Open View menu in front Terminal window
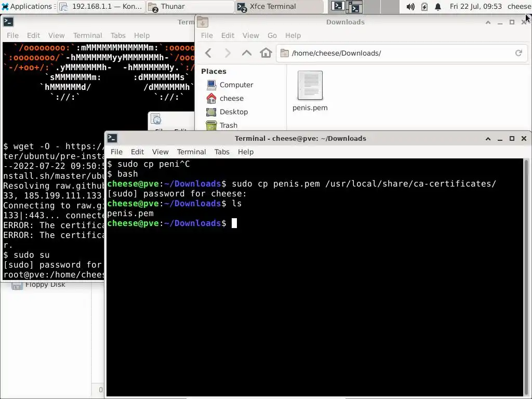 pos(160,152)
